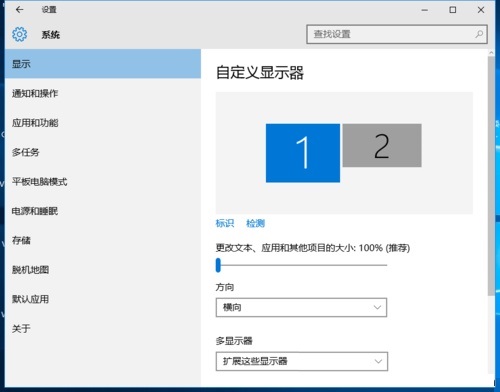Image resolution: width=500 pixels, height=392 pixels.
Task: Click the search magnifier icon
Action: click(479, 34)
